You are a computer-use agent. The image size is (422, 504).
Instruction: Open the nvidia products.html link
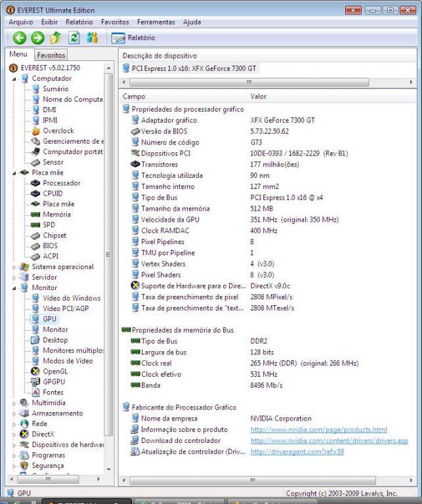point(318,430)
